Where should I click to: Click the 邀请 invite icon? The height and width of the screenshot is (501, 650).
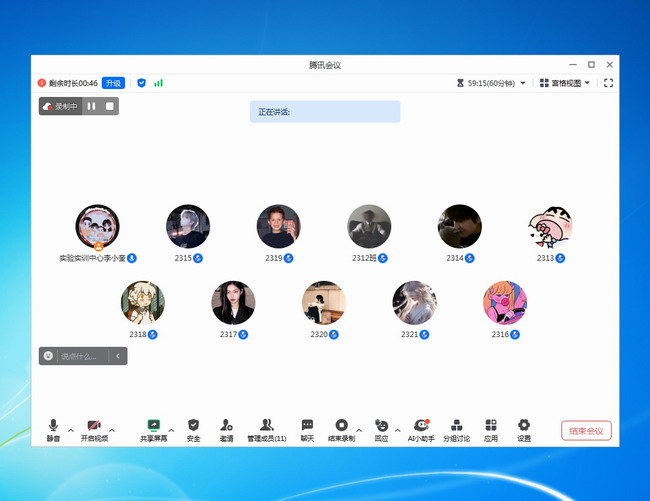tap(226, 426)
